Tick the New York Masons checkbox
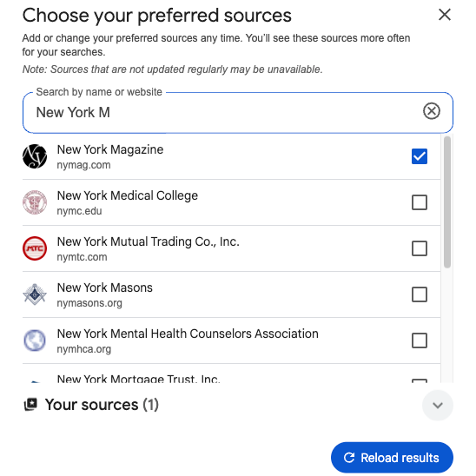This screenshot has height=476, width=476. click(x=420, y=294)
